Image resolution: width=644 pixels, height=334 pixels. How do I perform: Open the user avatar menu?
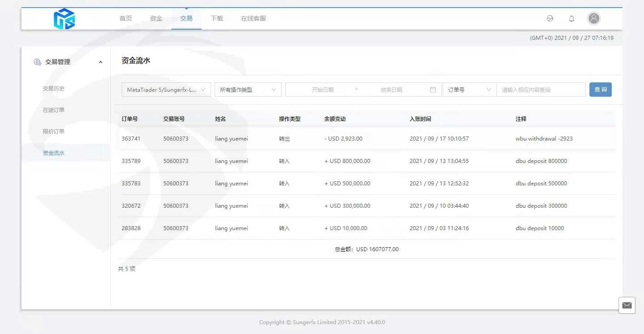[594, 18]
